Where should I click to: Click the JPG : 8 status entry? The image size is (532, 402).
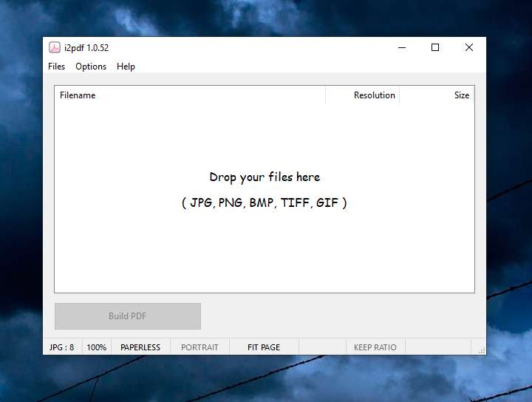click(x=62, y=347)
